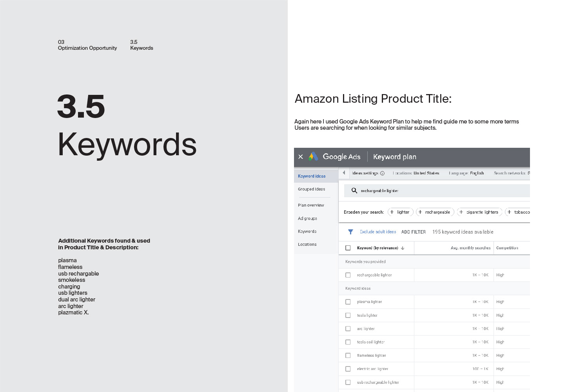Open the Grouped ideas tab
The height and width of the screenshot is (392, 588).
pyautogui.click(x=316, y=189)
